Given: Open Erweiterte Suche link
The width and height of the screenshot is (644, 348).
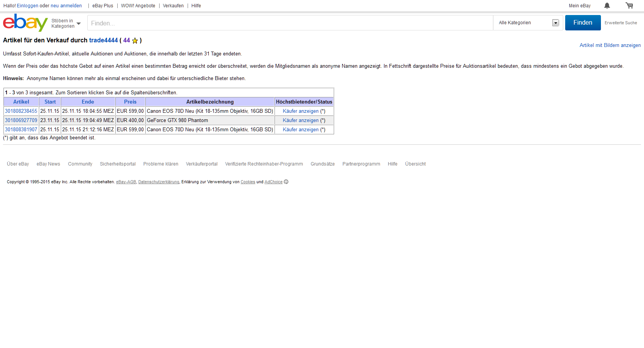Looking at the screenshot, I should (x=621, y=23).
